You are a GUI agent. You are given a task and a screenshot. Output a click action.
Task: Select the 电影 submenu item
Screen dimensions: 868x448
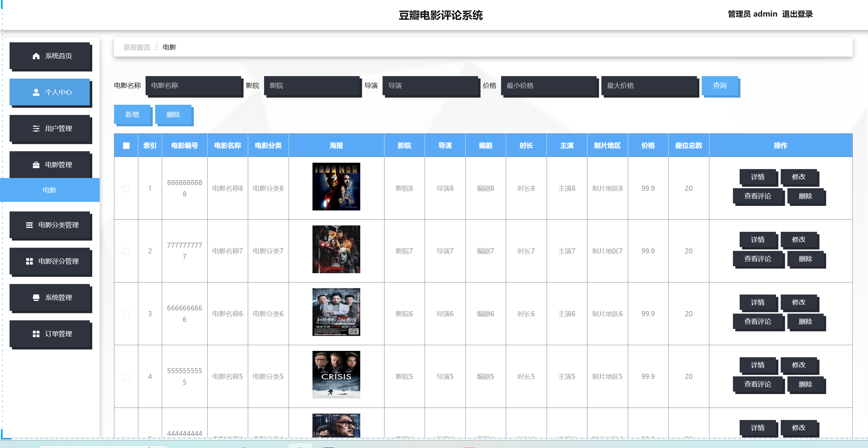50,190
